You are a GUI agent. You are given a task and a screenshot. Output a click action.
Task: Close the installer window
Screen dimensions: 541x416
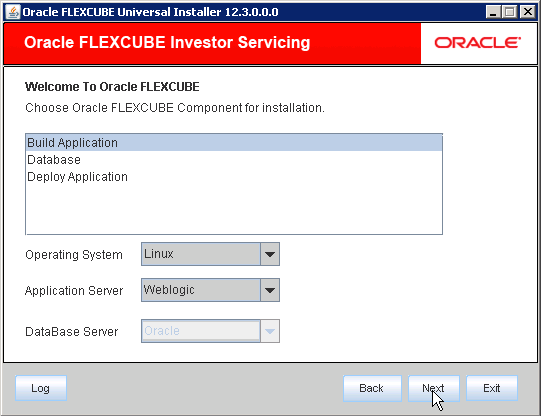click(x=528, y=12)
